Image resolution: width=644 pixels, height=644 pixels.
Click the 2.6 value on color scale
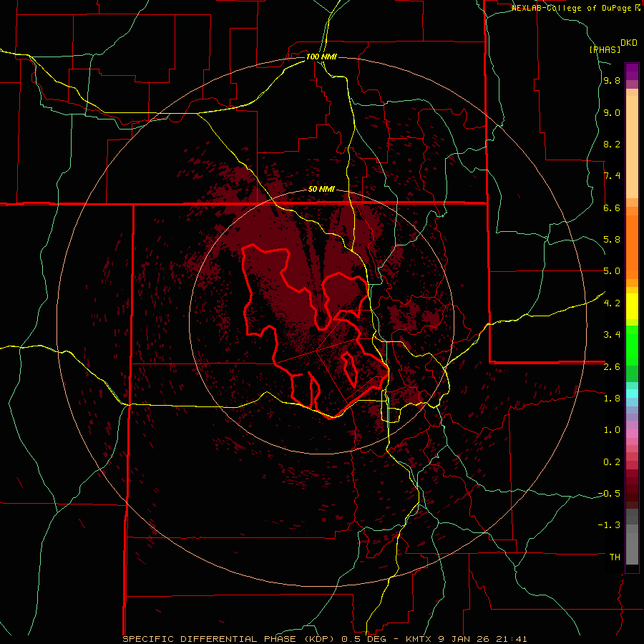point(612,367)
